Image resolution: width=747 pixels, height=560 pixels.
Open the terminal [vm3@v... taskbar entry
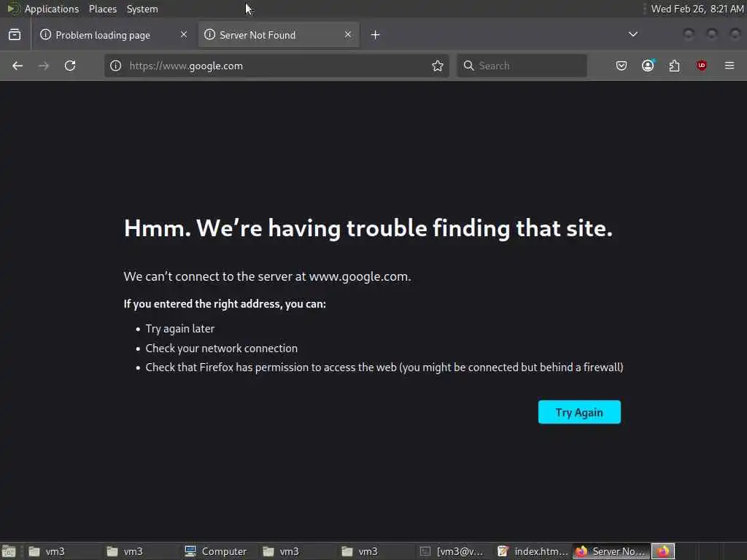(x=452, y=551)
